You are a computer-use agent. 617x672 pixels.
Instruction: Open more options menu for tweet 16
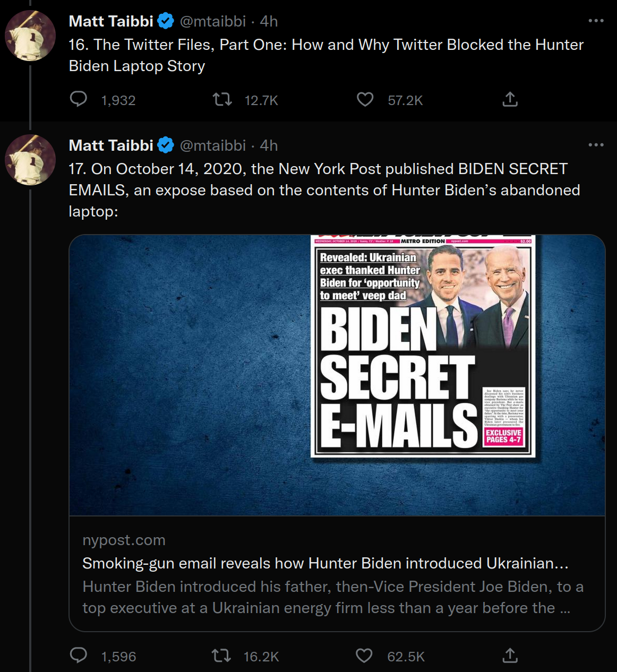[x=596, y=21]
